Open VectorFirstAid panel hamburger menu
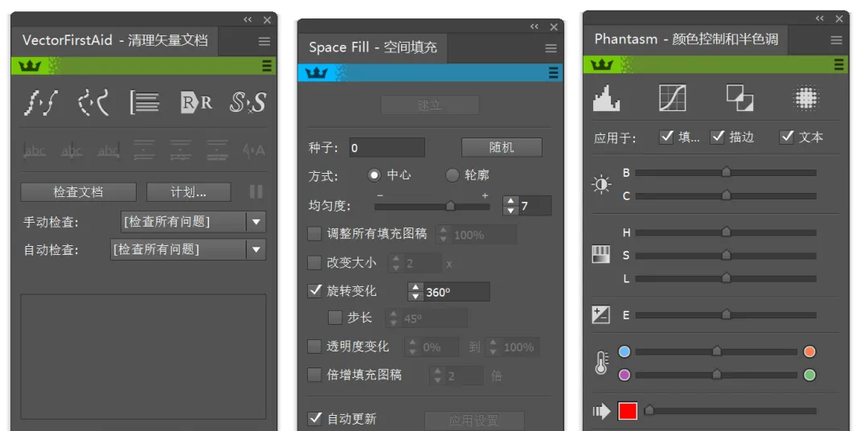 [x=264, y=41]
